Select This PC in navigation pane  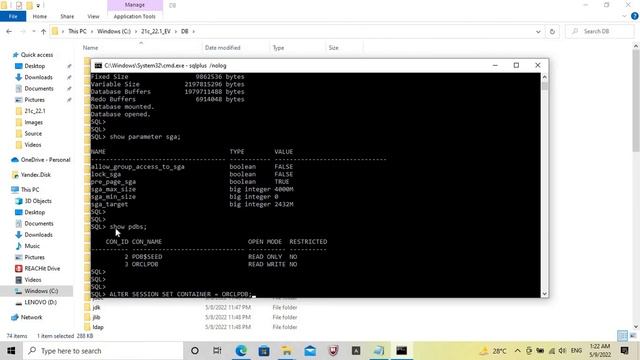(30, 190)
